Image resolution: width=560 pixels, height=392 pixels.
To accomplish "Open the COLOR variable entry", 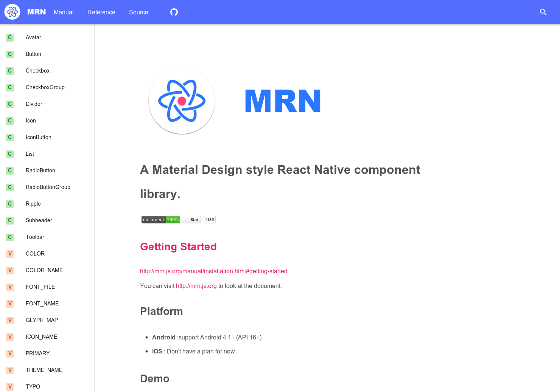I will 35,254.
